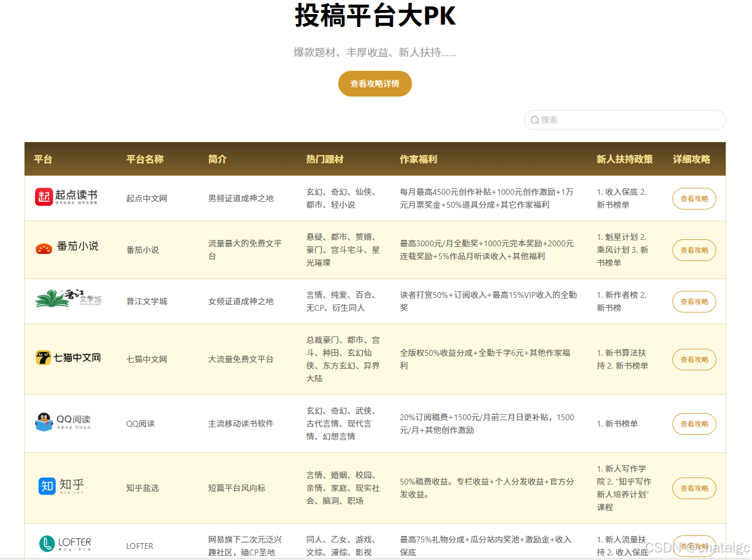This screenshot has height=560, width=752.
Task: Open 查看攻略 for 番茄小说 row
Action: pyautogui.click(x=694, y=250)
